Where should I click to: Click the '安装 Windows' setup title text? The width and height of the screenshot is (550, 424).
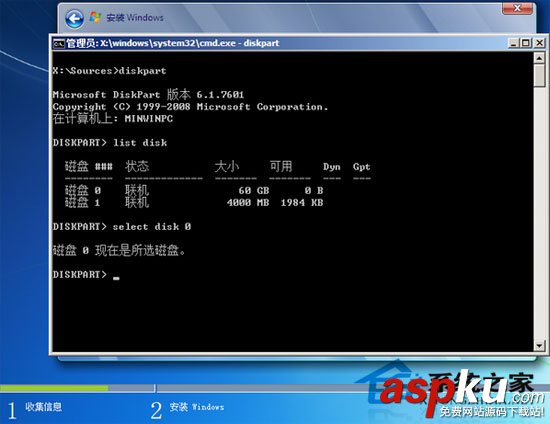(135, 18)
